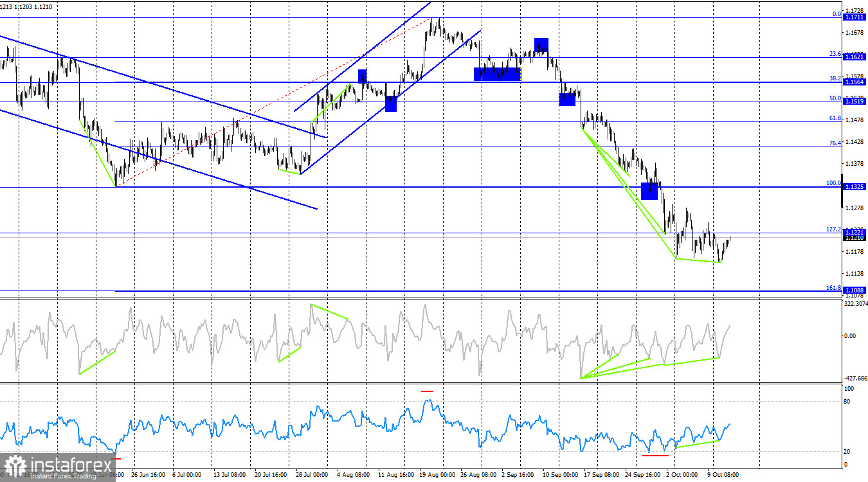Click the 2 Sep 16:00 date label
The height and width of the screenshot is (482, 868).
[x=518, y=476]
